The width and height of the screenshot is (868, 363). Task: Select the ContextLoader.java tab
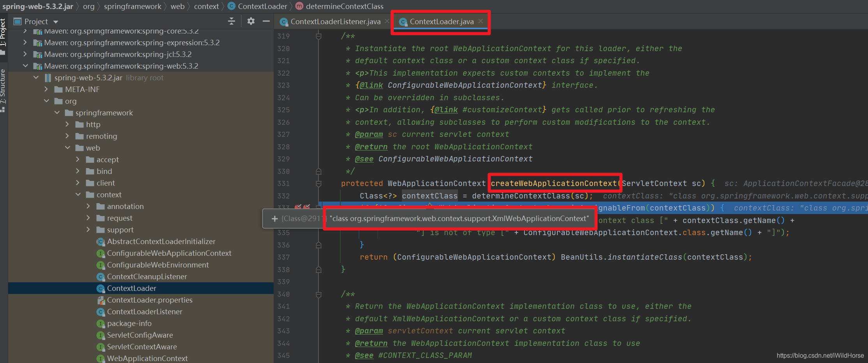442,22
